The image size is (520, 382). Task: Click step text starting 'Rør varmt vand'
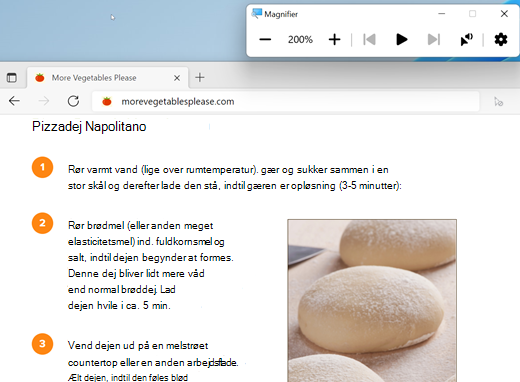(x=235, y=177)
